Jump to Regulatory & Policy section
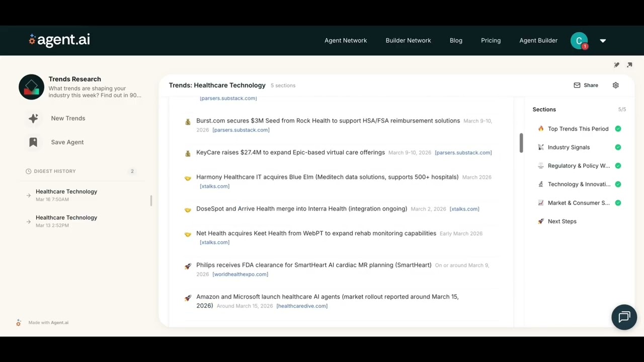This screenshot has width=644, height=362. (579, 166)
